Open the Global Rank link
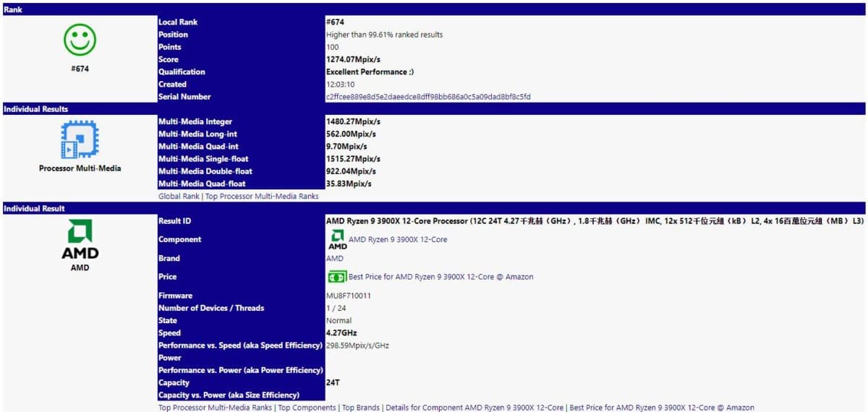Image resolution: width=868 pixels, height=412 pixels. pyautogui.click(x=178, y=197)
